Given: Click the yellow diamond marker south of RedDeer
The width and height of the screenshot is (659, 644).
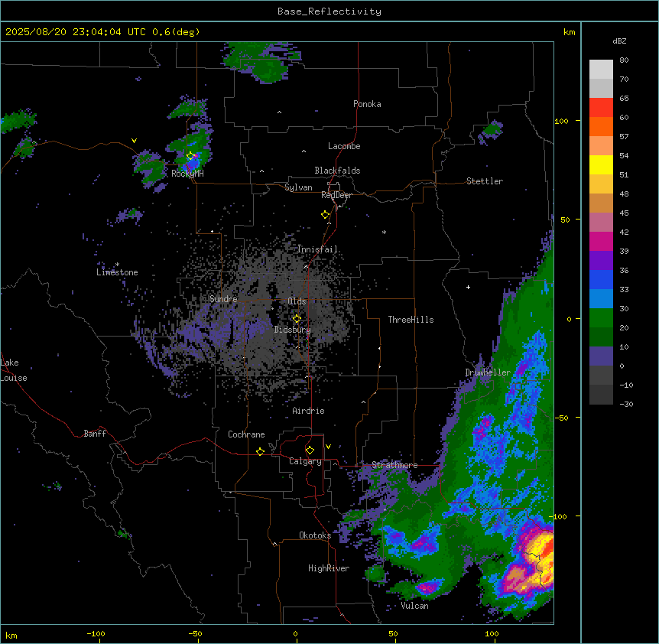Looking at the screenshot, I should tap(325, 215).
